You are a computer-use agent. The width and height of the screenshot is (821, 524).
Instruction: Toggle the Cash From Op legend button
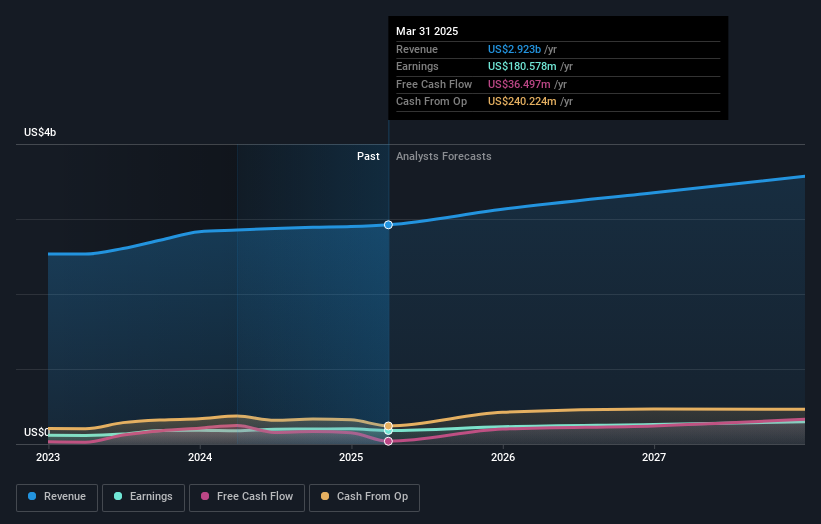pos(364,497)
